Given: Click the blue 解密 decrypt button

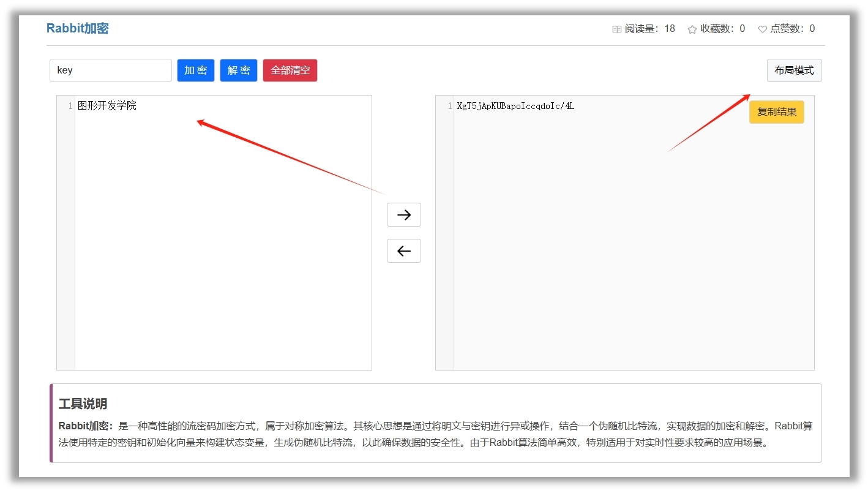Looking at the screenshot, I should point(239,70).
